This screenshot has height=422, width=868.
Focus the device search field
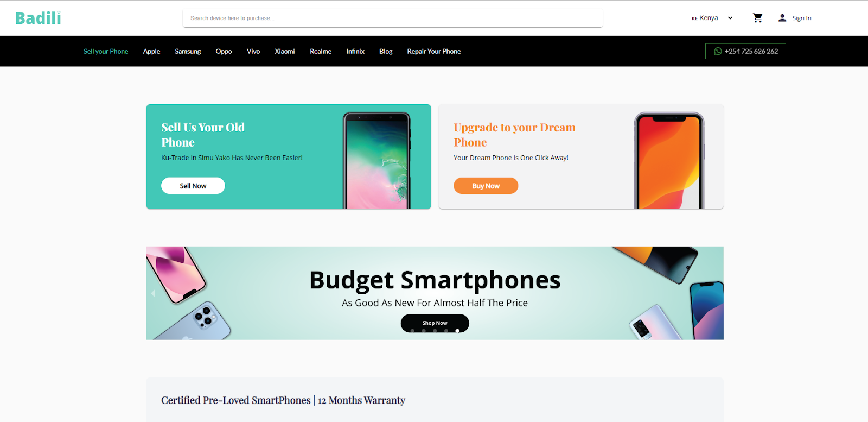(393, 18)
